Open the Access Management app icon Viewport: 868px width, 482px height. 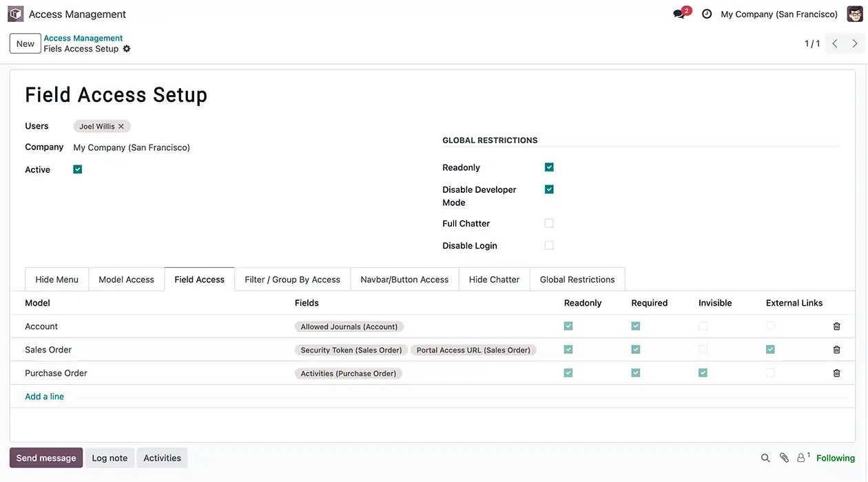(15, 14)
